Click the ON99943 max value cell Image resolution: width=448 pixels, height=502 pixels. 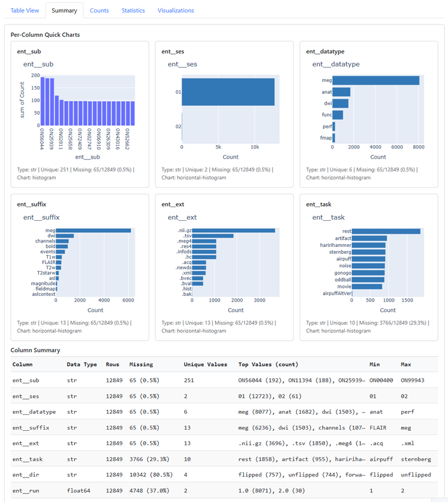point(413,380)
